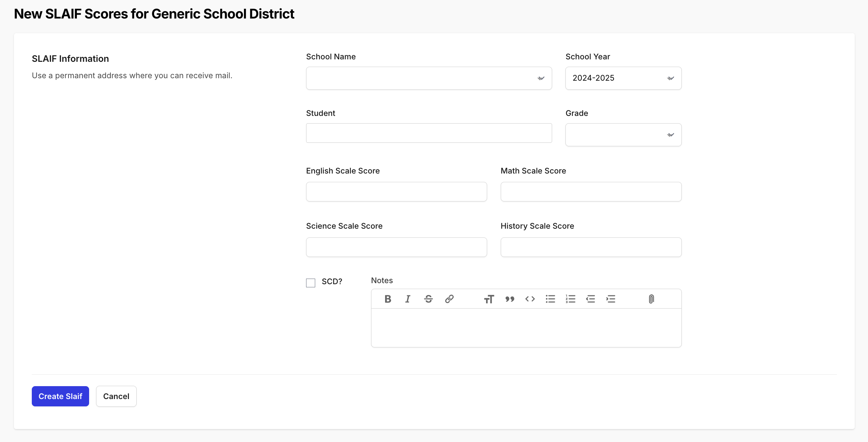868x442 pixels.
Task: Insert a link using the link icon
Action: pos(449,299)
